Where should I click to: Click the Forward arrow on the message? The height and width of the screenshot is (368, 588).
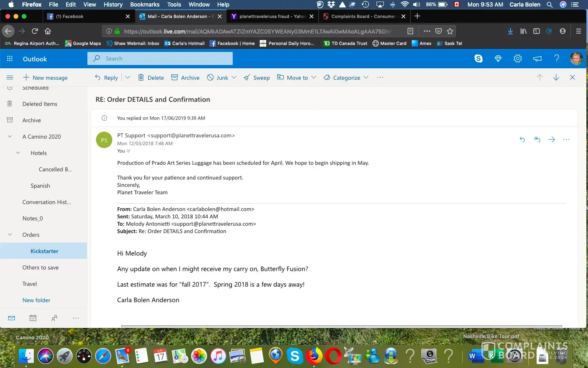[x=552, y=139]
